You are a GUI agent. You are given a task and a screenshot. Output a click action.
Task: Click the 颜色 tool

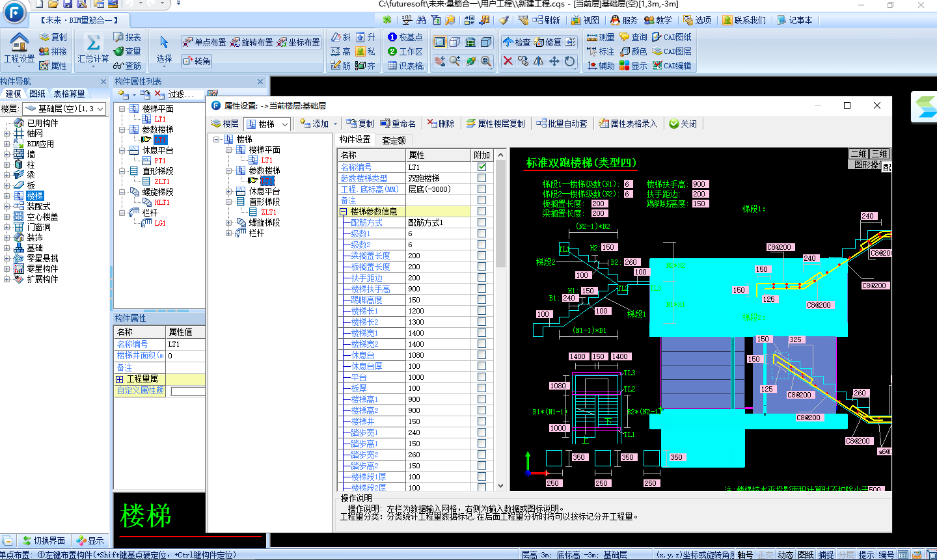point(633,51)
